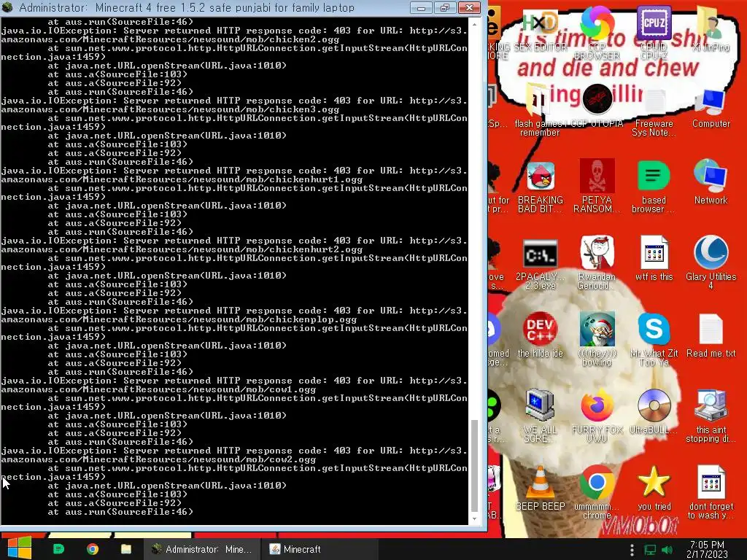The image size is (747, 560).
Task: Open the hilda ide Dev C++ icon
Action: 541,330
